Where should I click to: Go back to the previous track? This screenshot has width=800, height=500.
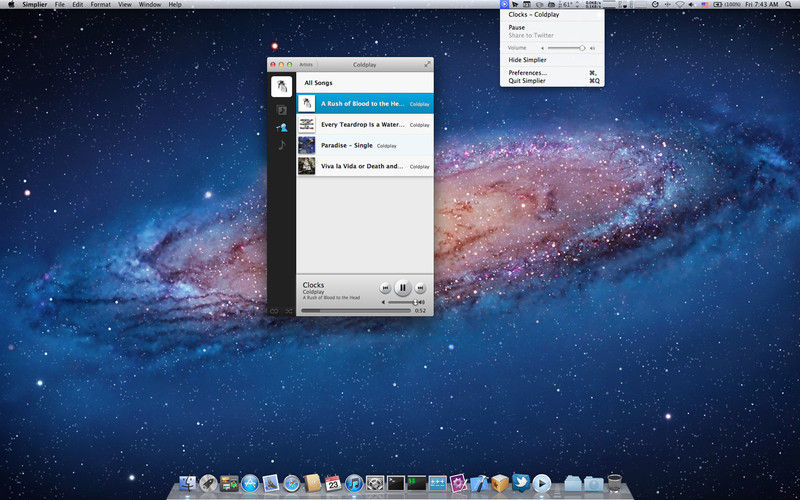tap(386, 288)
